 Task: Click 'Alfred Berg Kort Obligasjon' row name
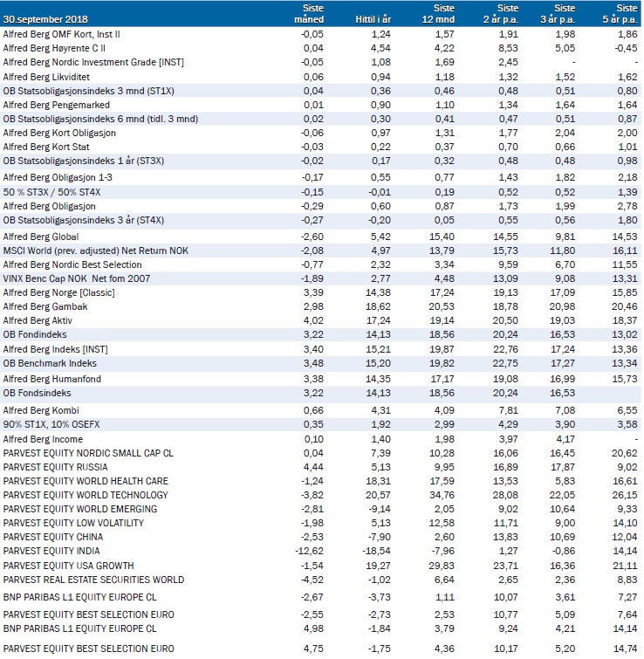59,133
